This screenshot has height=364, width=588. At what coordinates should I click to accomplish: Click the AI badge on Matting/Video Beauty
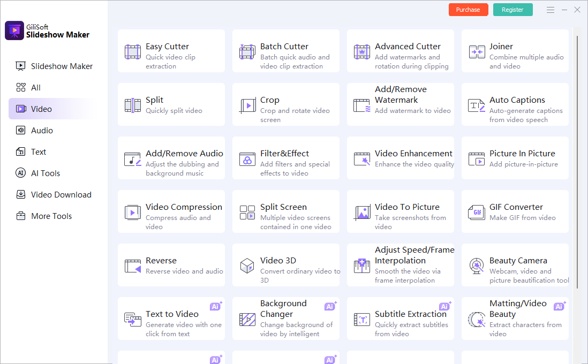[x=560, y=306]
